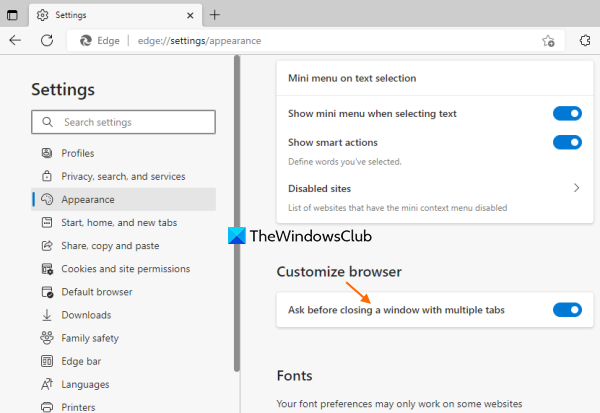Click the Search settings field

pyautogui.click(x=124, y=122)
